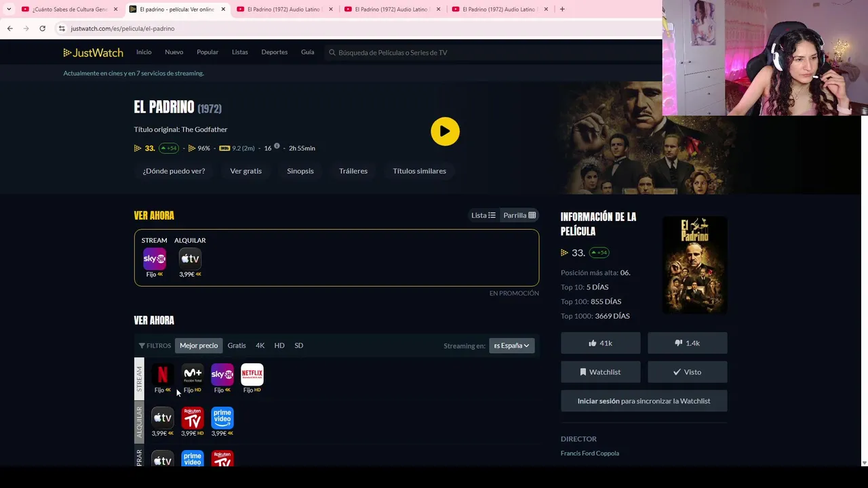Open the España streaming country dropdown
The width and height of the screenshot is (868, 488).
pos(512,346)
